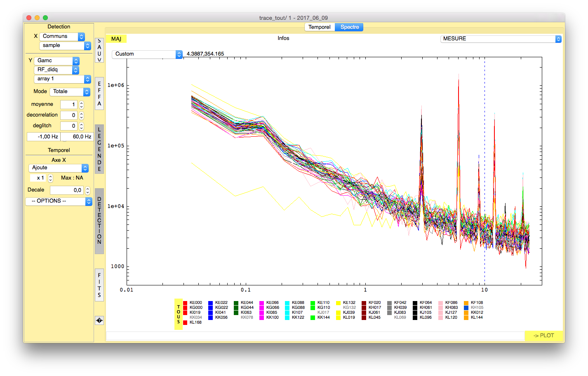Open the MESURE dropdown menu
Screen dimensions: 588x376
[x=501, y=39]
